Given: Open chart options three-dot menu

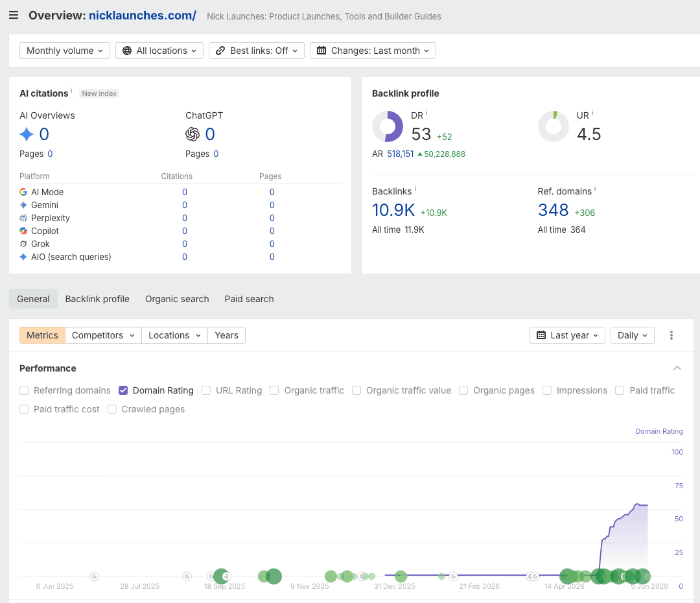Looking at the screenshot, I should (x=671, y=335).
